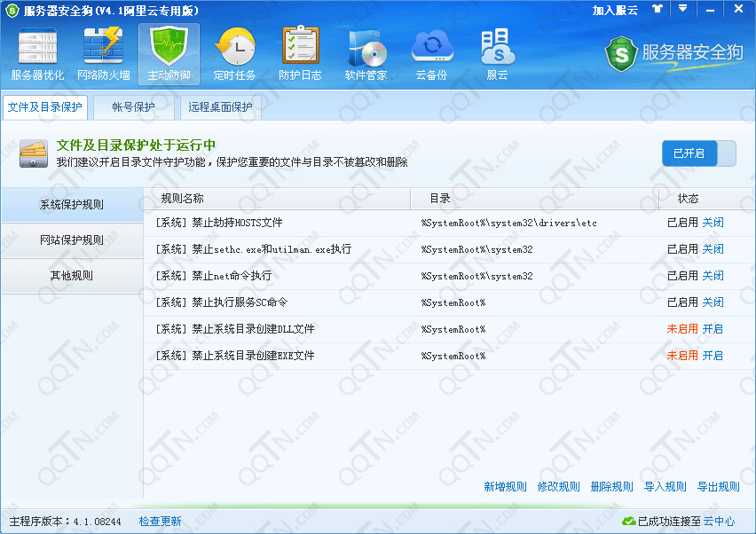The height and width of the screenshot is (534, 756).
Task: Select row 禁止系统目录创建DLL文件
Action: point(449,329)
